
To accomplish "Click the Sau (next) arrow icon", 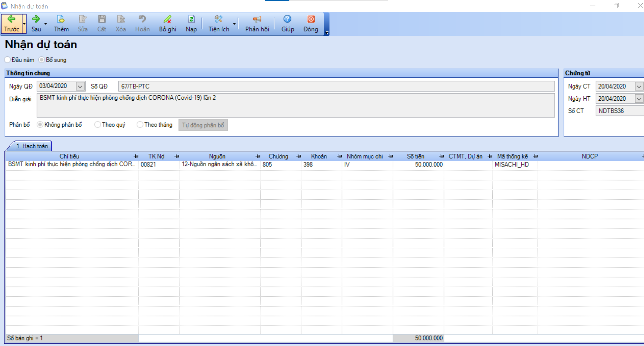I will click(36, 19).
